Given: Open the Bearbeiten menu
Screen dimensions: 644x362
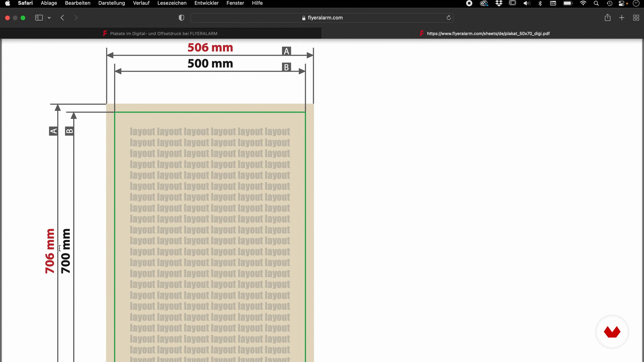Looking at the screenshot, I should pos(77,3).
